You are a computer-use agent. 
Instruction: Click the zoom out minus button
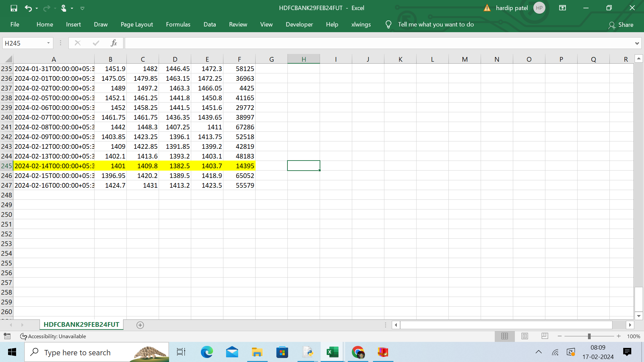pos(559,336)
